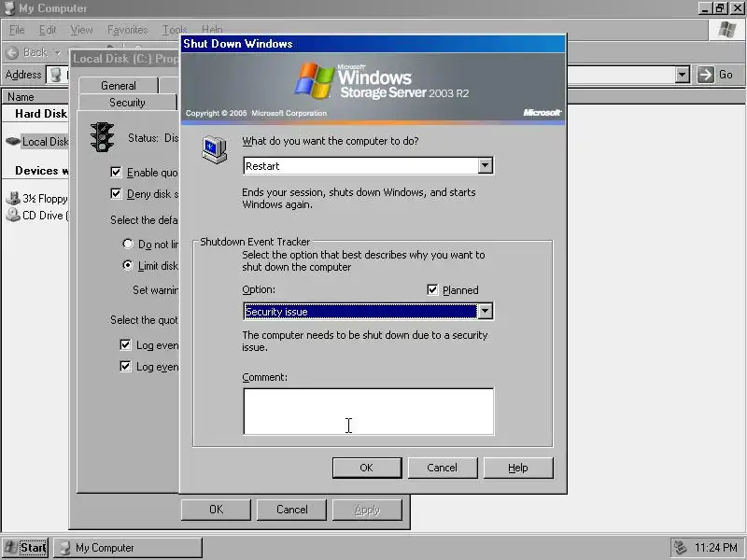Click the taskbar clock showing 11:24 PM
Viewport: 747px width, 560px height.
tap(715, 548)
